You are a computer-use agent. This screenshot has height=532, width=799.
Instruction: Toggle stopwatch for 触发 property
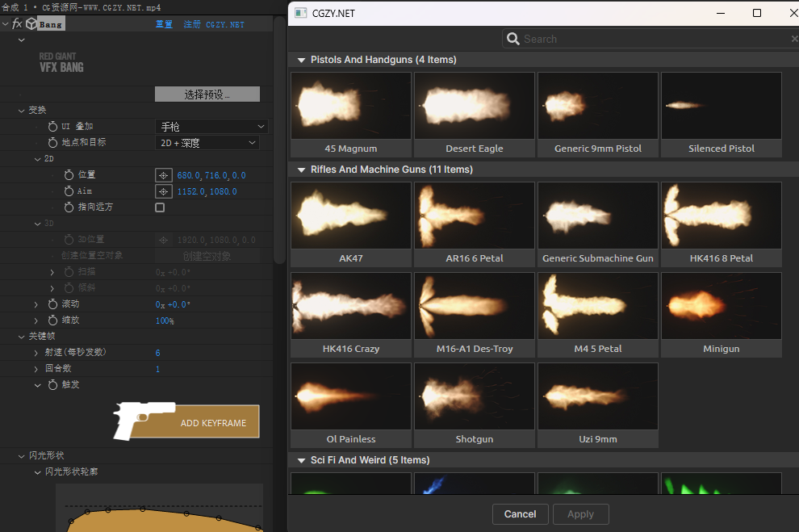tap(53, 385)
